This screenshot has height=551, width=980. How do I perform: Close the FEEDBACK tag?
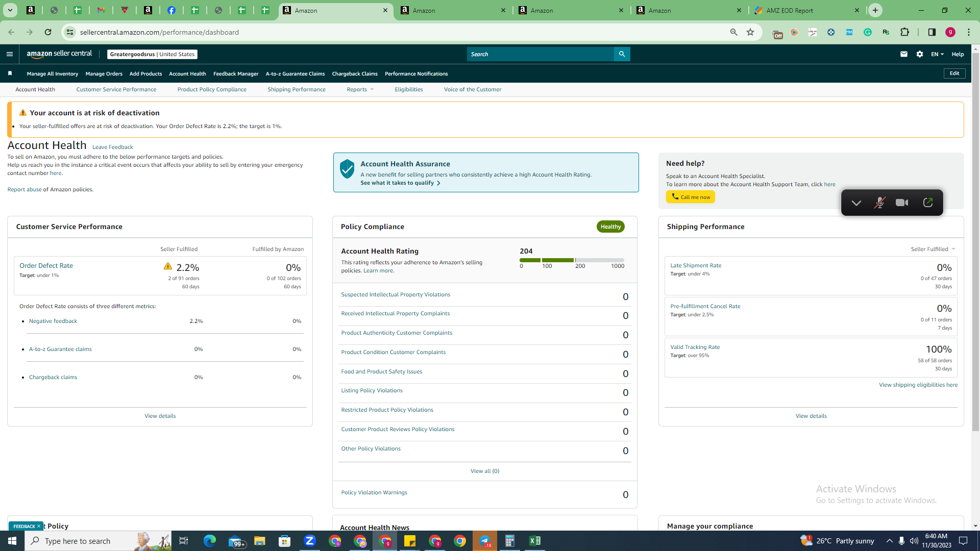pyautogui.click(x=39, y=526)
